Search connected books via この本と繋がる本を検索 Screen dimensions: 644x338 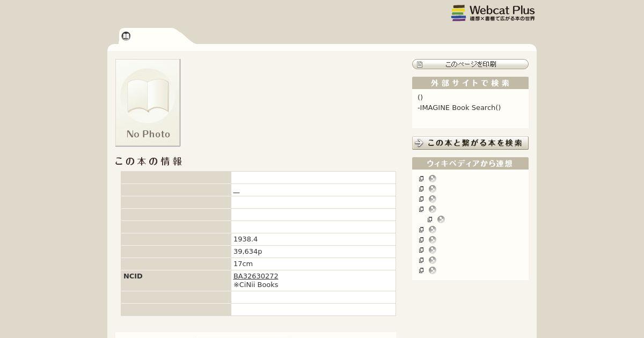(470, 143)
